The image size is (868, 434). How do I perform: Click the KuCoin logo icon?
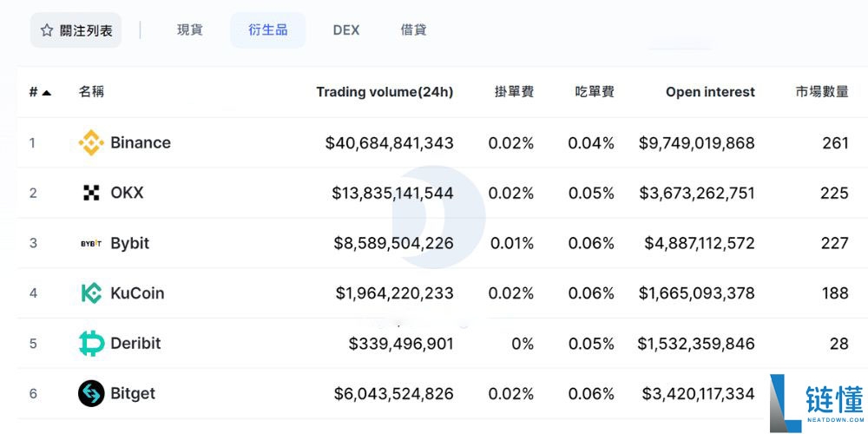coord(91,293)
